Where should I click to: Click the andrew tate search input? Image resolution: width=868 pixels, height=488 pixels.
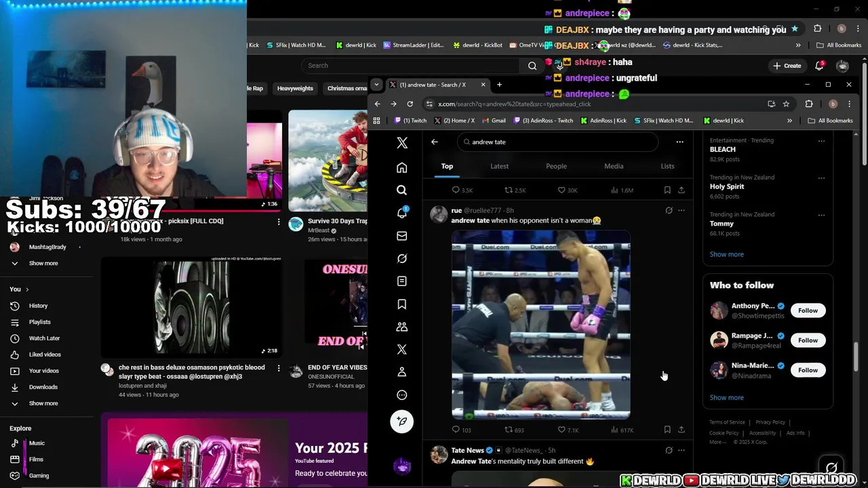[557, 142]
